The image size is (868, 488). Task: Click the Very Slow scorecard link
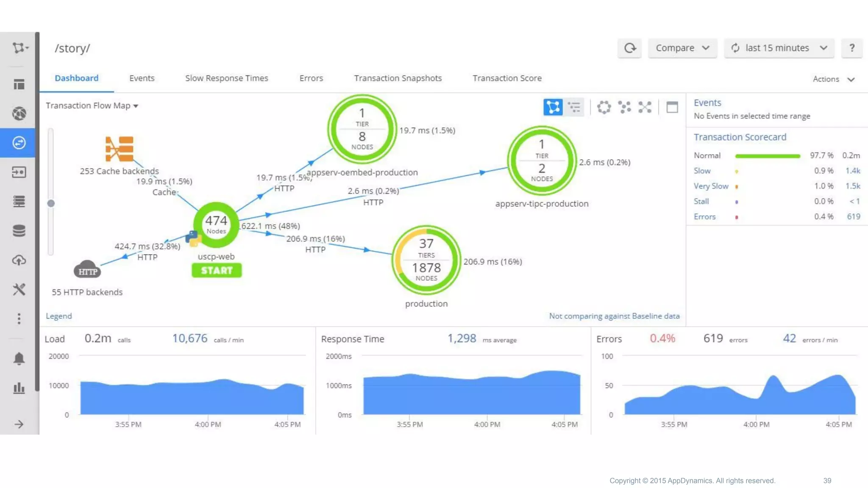tap(711, 186)
